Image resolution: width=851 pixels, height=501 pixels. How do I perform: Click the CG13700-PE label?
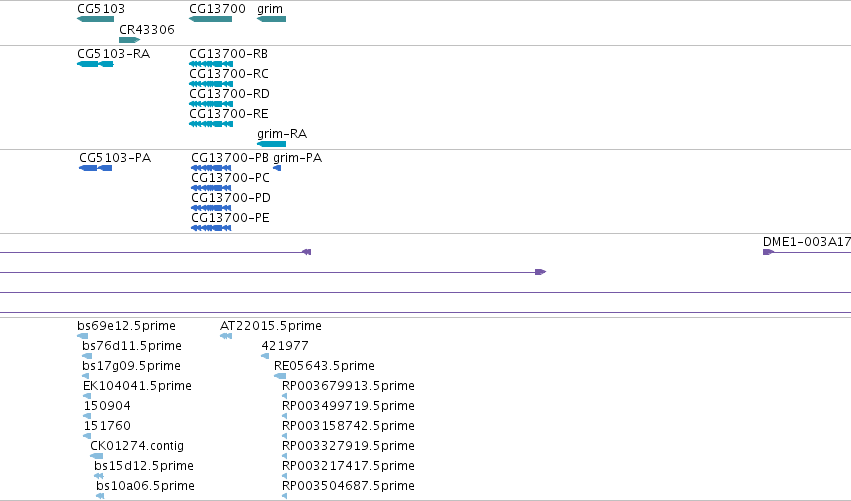[x=230, y=218]
